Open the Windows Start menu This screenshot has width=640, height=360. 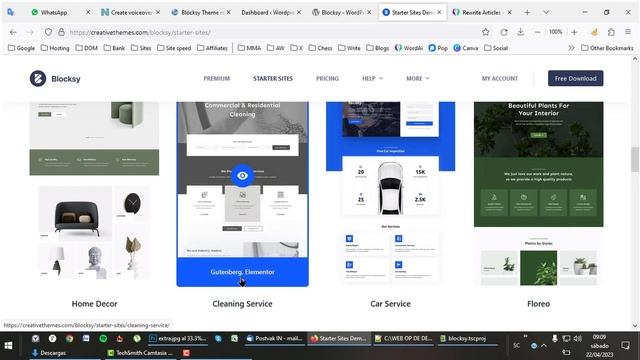(8, 346)
